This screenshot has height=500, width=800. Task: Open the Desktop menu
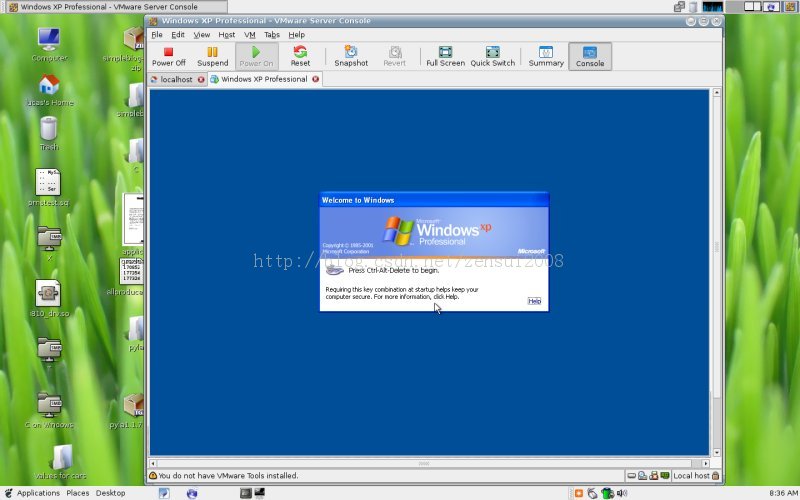[x=110, y=493]
